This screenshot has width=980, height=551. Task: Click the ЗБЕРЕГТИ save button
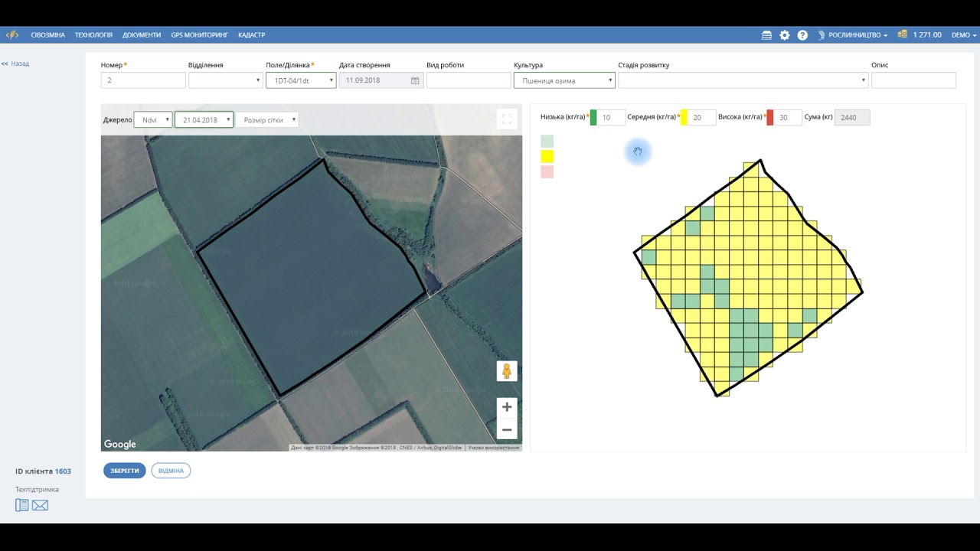coord(124,471)
